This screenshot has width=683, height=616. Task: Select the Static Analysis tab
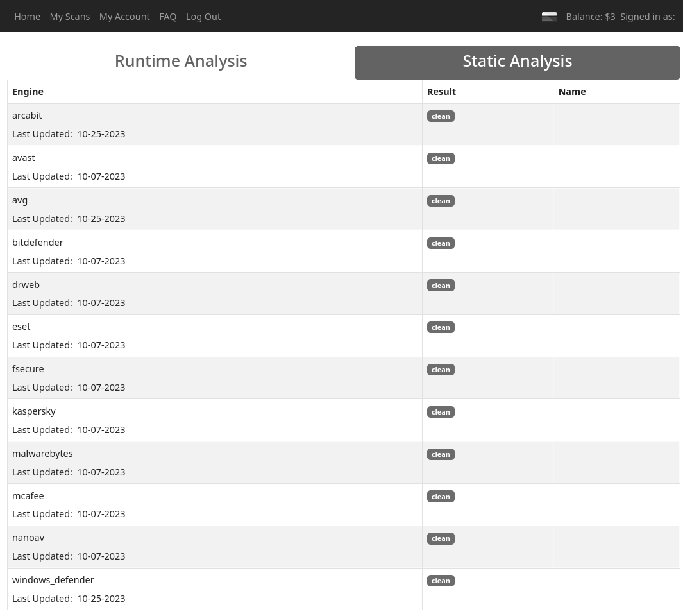click(x=517, y=62)
